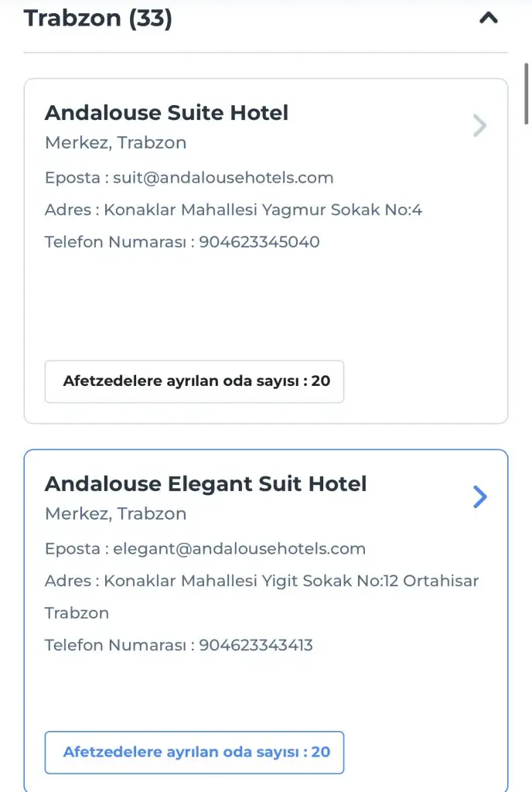Click the Trabzon (33) section heading
Image resolution: width=532 pixels, height=792 pixels.
[x=98, y=18]
